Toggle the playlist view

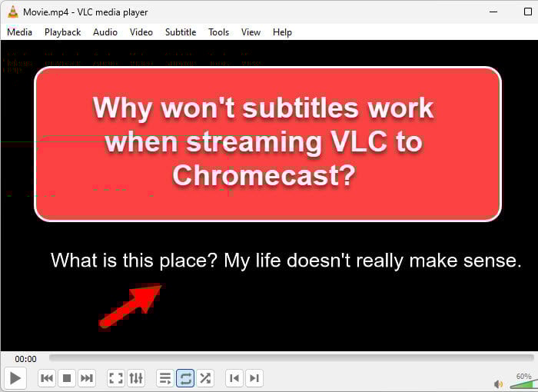(x=165, y=378)
